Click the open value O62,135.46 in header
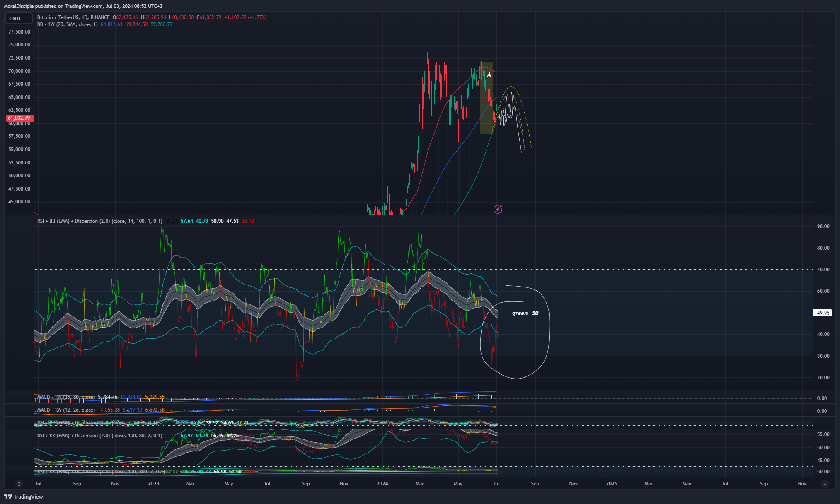 click(x=125, y=17)
